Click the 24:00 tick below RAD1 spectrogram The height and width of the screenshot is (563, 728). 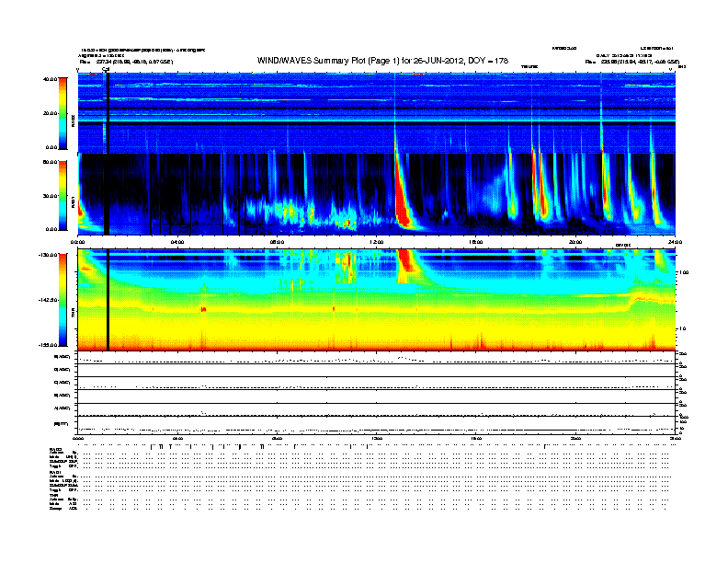tap(675, 242)
